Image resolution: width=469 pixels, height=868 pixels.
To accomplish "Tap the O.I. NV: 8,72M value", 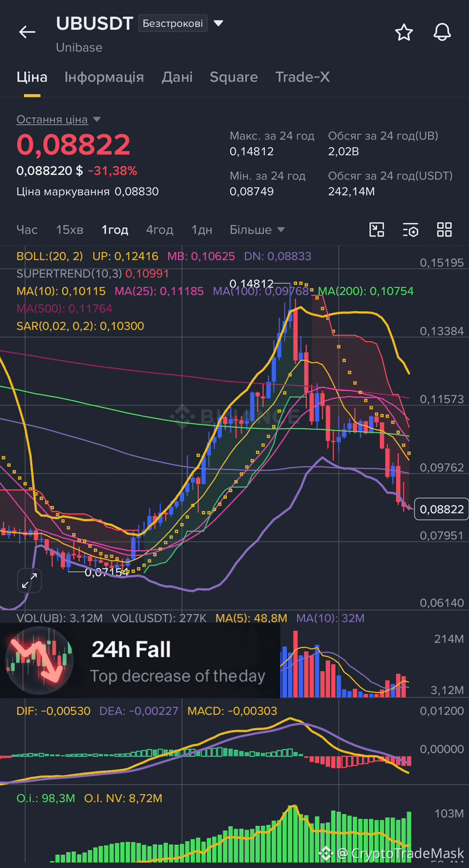I will tap(123, 798).
